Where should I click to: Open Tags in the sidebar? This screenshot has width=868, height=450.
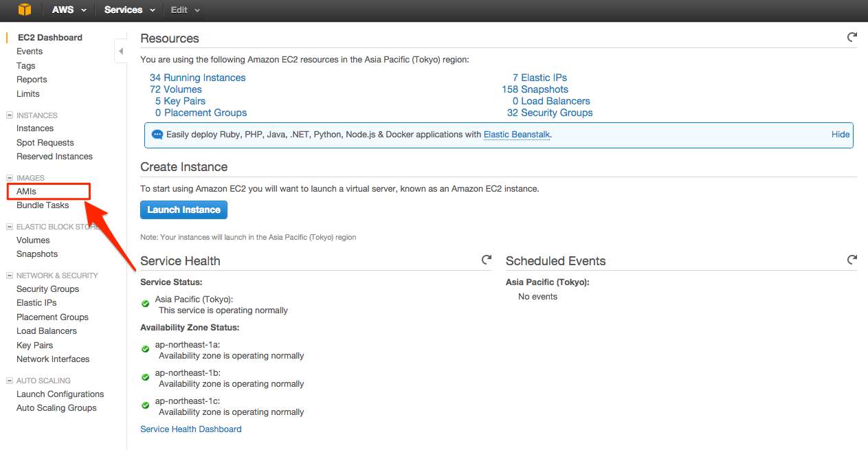pyautogui.click(x=26, y=66)
